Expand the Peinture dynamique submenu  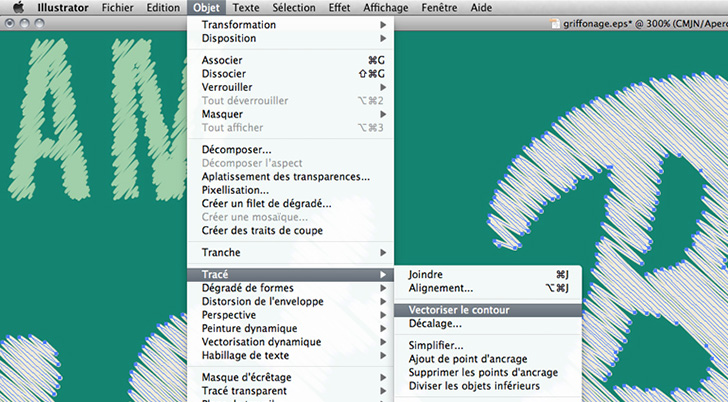coord(291,328)
